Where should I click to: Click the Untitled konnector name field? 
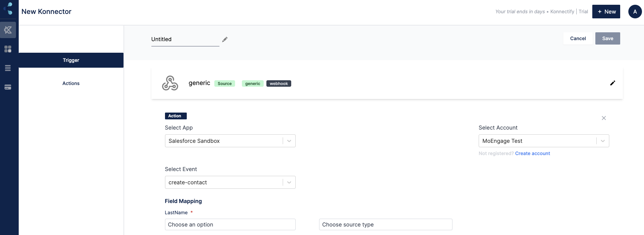185,39
